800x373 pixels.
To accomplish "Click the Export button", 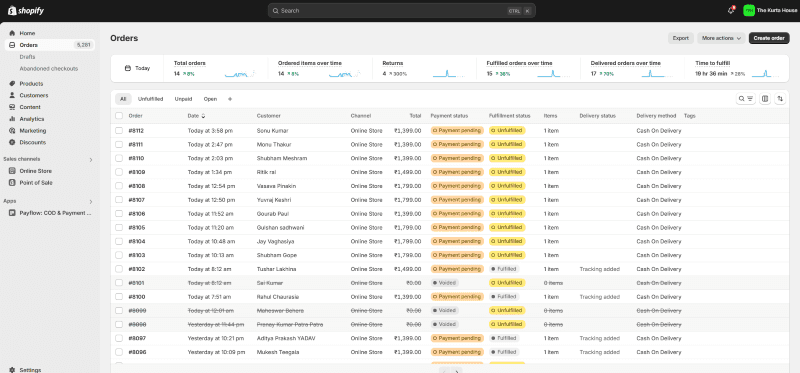I will click(x=681, y=38).
